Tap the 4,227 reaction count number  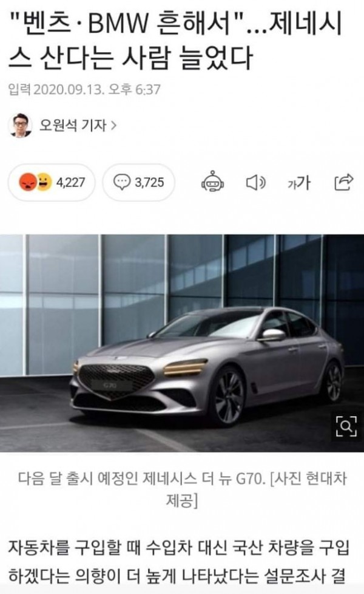tap(71, 183)
